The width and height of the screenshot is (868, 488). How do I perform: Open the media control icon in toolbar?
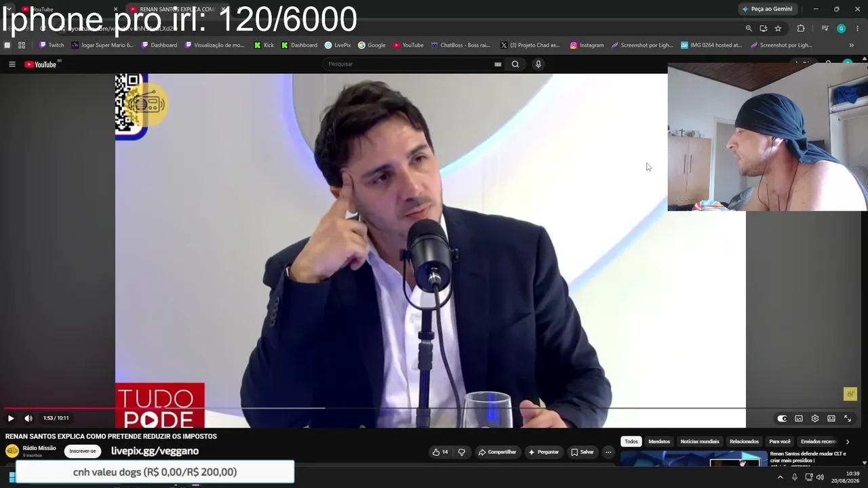click(825, 28)
